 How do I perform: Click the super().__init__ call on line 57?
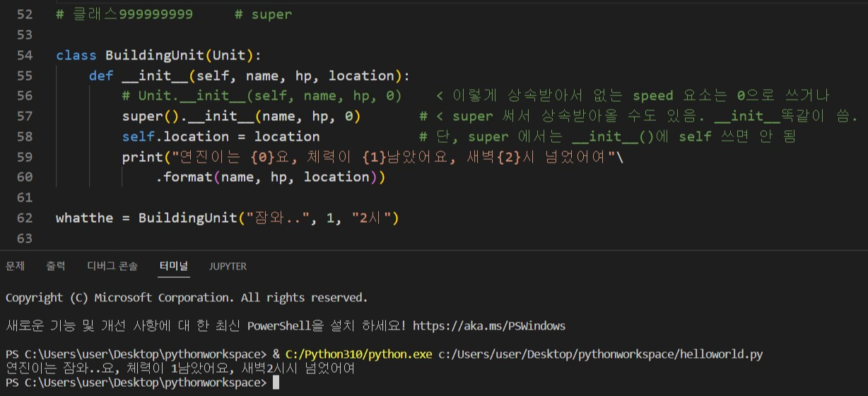241,116
